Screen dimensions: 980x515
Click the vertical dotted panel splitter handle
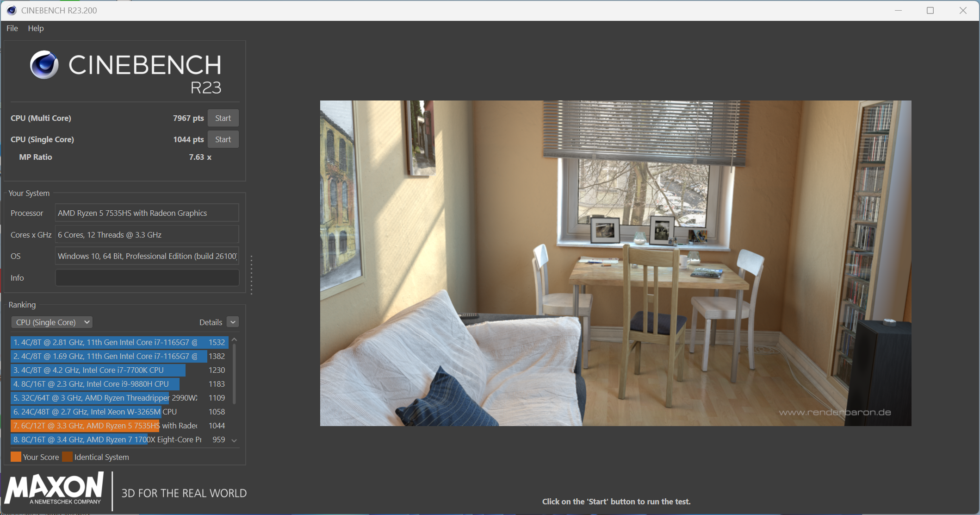251,275
